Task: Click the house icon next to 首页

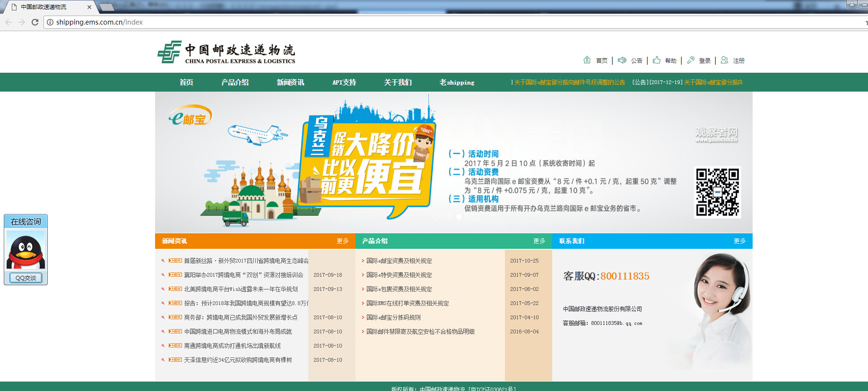Action: (x=587, y=60)
